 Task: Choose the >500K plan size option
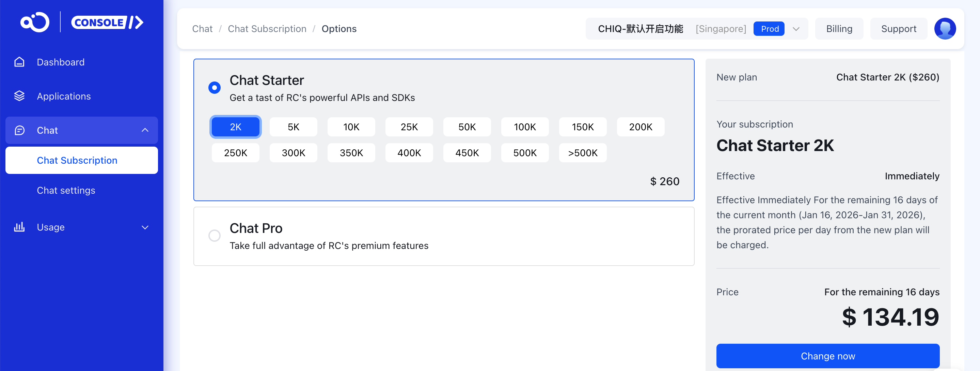[x=582, y=153]
